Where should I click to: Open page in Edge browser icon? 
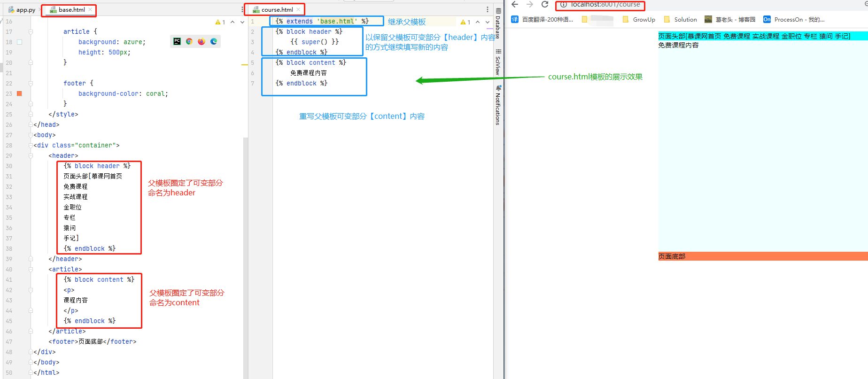coord(214,41)
